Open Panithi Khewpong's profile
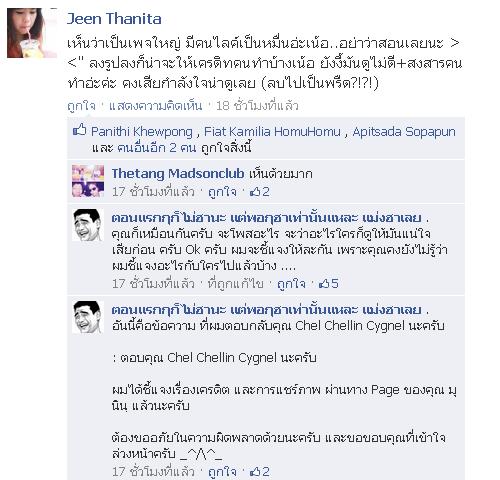This screenshot has height=480, width=500. (x=142, y=132)
